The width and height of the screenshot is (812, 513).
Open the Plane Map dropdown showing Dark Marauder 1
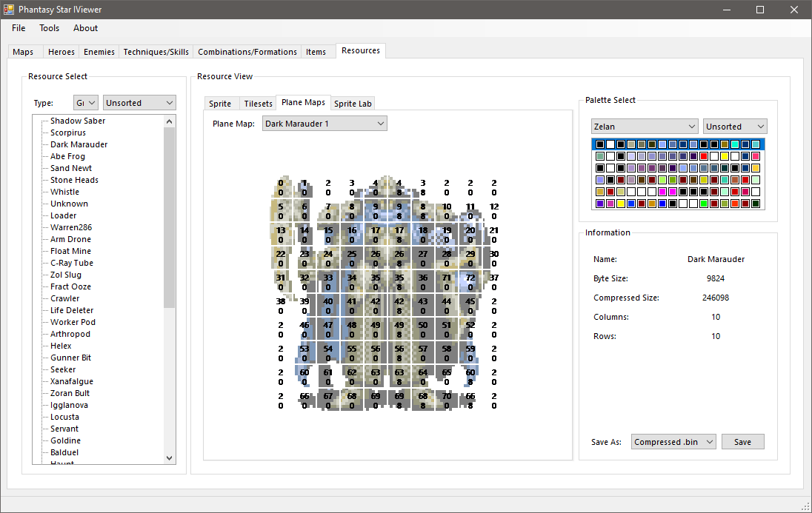[x=325, y=124]
